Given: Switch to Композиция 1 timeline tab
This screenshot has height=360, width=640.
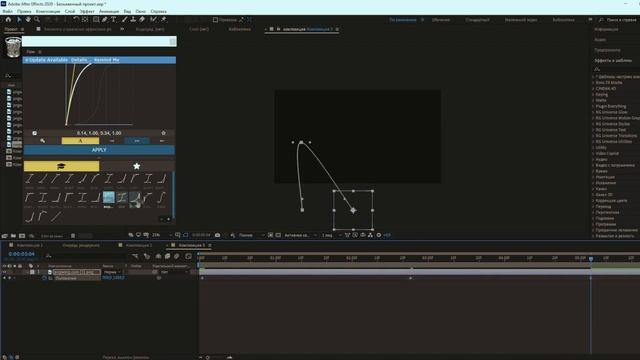Looking at the screenshot, I should (x=30, y=245).
